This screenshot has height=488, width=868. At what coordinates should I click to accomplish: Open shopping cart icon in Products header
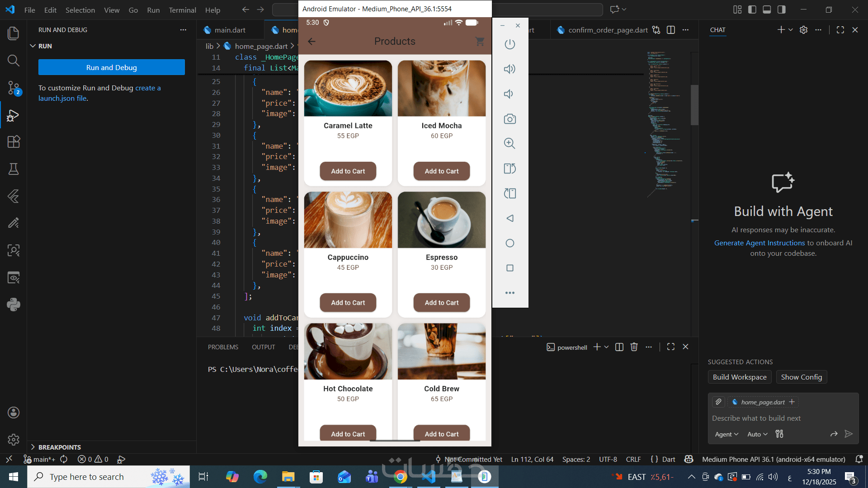coord(480,42)
